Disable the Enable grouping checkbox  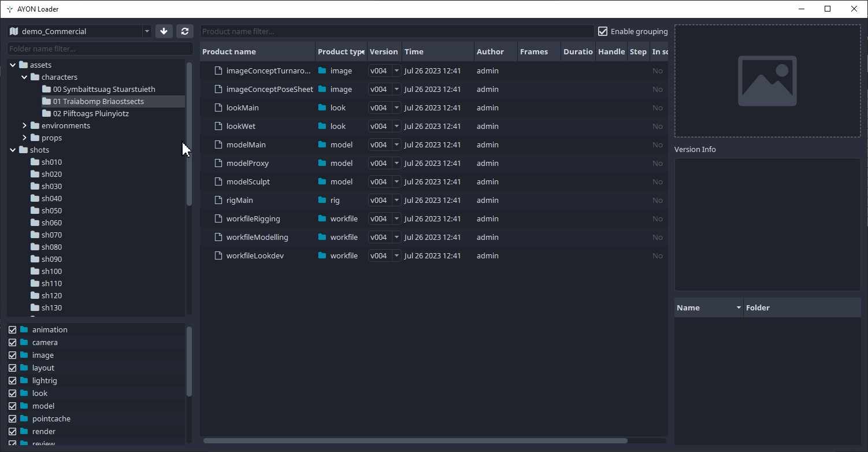(603, 31)
